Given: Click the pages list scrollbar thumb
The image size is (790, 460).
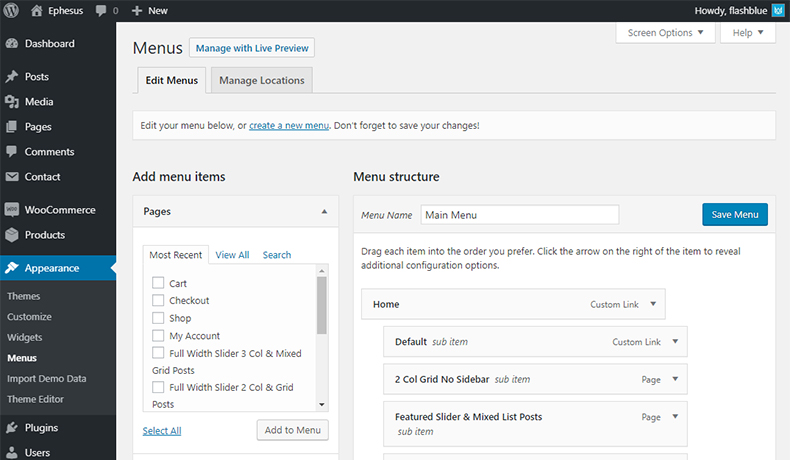Looking at the screenshot, I should (321, 305).
